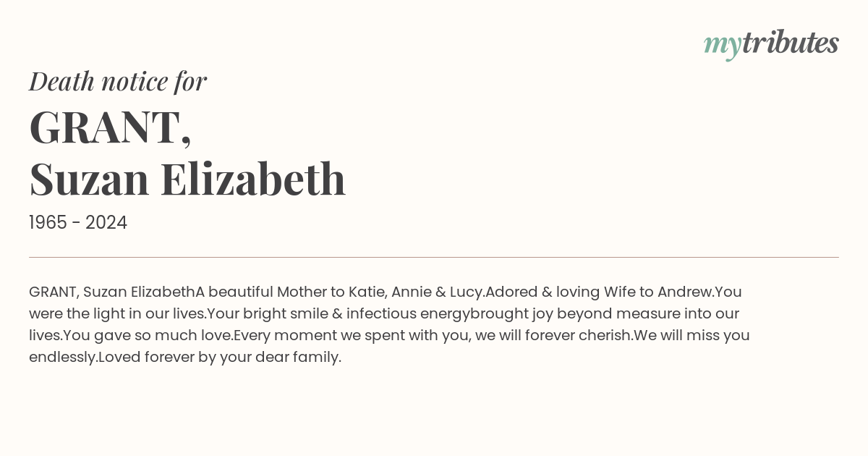The height and width of the screenshot is (456, 868).
Task: Click the name Lucy in the notice
Action: [465, 292]
